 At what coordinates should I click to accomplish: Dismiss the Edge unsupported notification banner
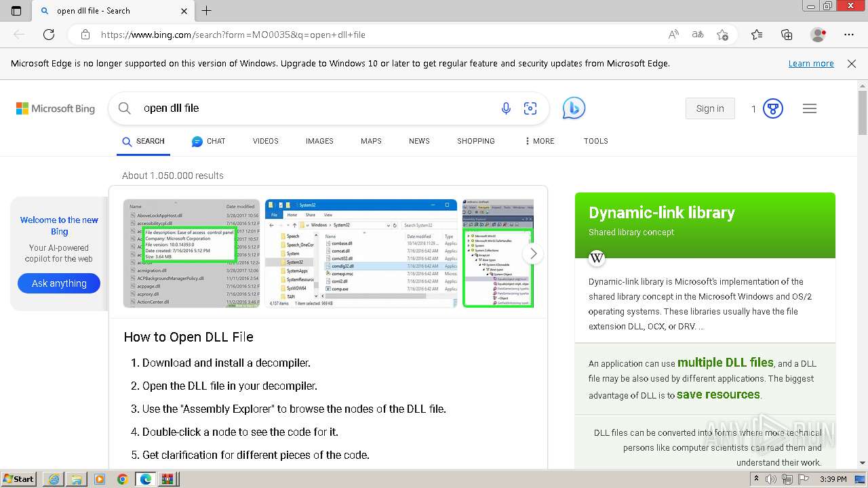(x=852, y=64)
